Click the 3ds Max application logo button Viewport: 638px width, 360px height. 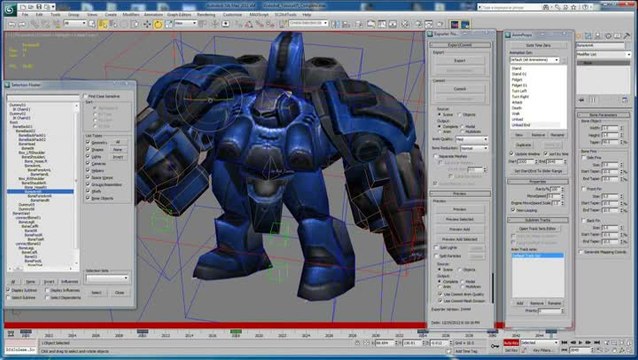(10, 9)
